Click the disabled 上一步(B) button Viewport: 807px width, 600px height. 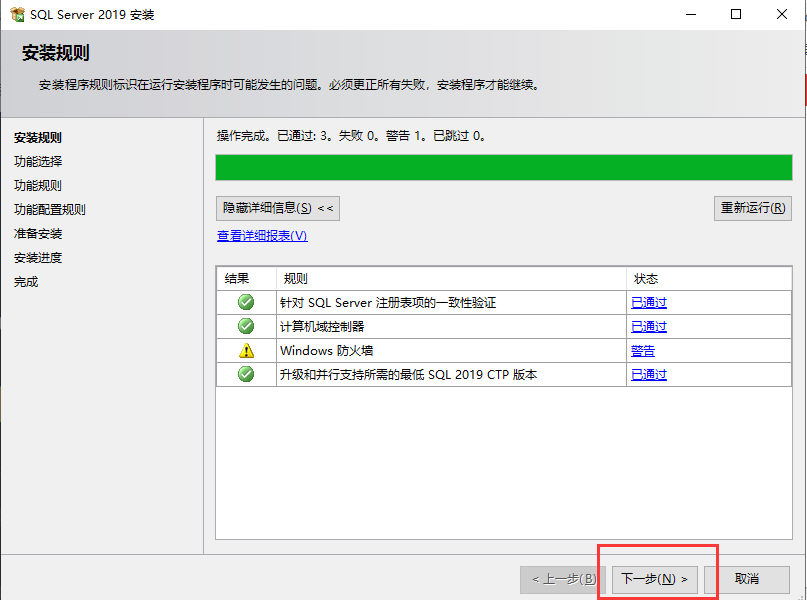point(563,579)
